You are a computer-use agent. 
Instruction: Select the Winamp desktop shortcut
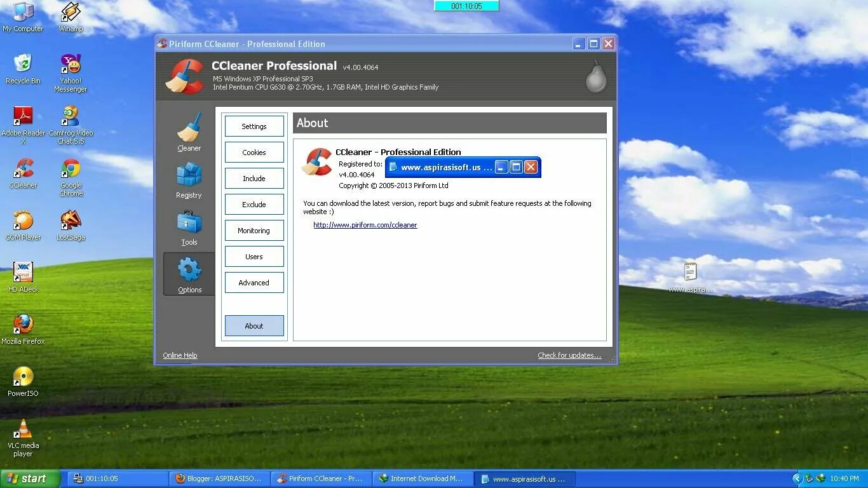point(71,17)
